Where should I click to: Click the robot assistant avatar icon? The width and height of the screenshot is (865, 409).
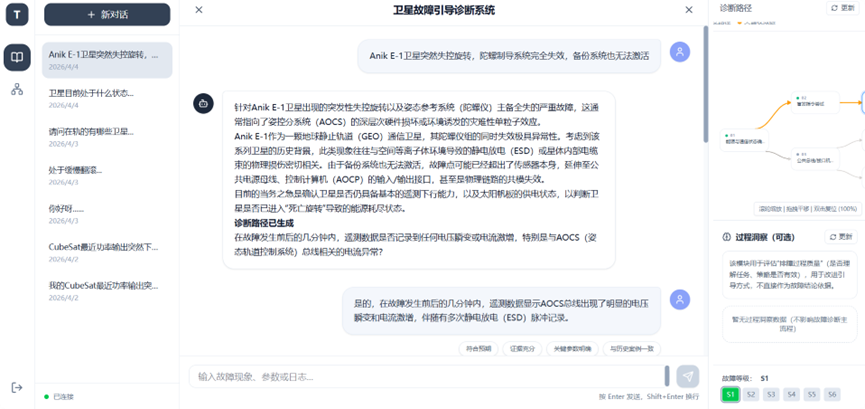click(203, 104)
